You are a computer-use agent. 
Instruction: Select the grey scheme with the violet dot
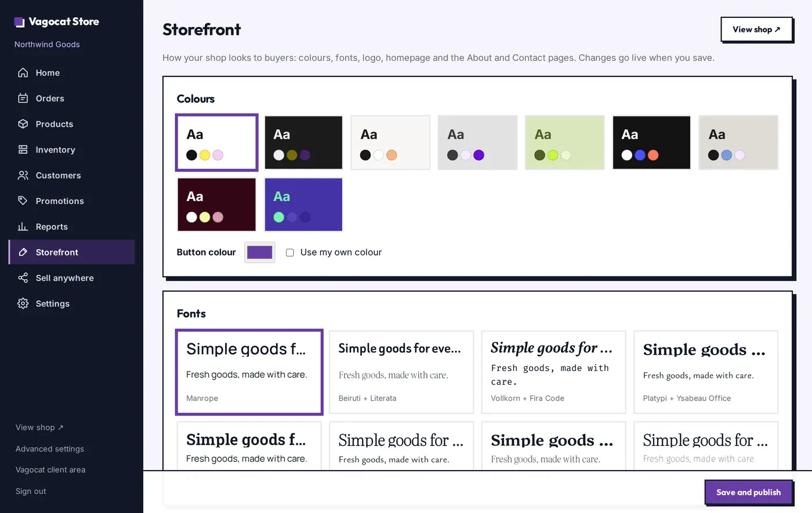pos(477,143)
